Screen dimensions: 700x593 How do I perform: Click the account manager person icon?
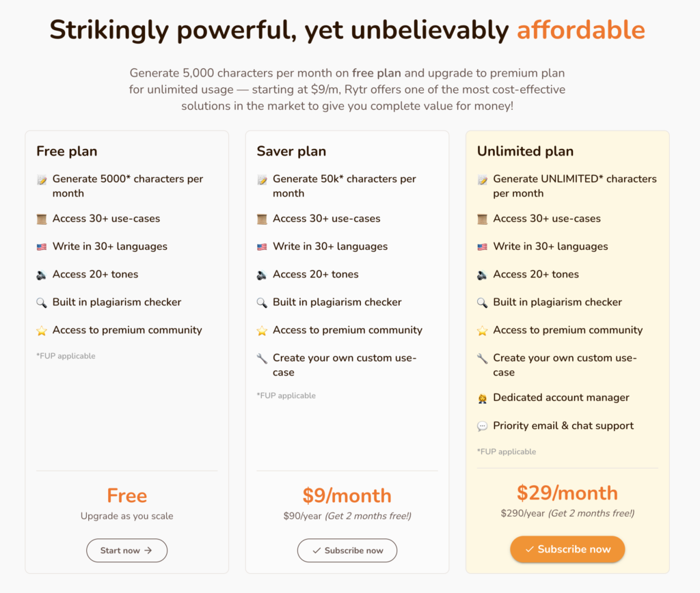[482, 398]
